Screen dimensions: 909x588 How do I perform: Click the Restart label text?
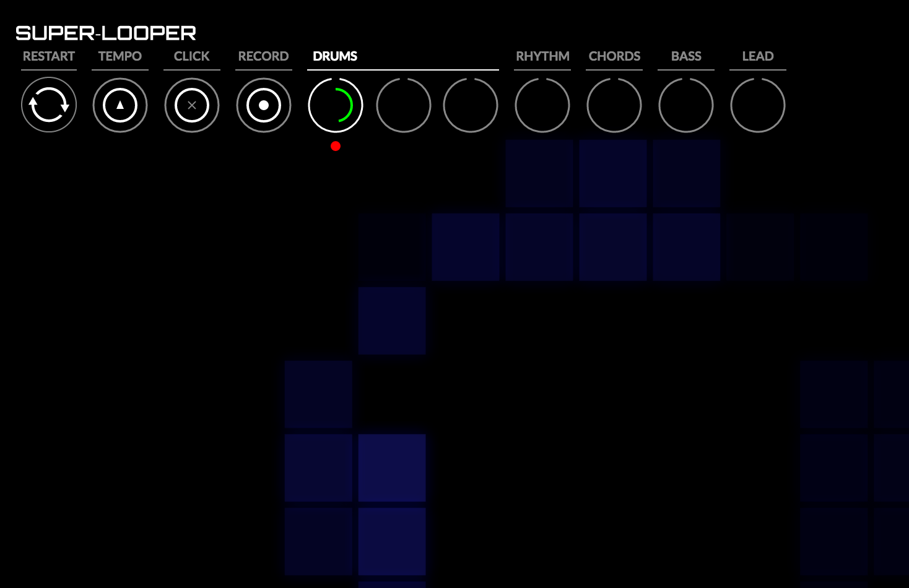click(x=49, y=56)
